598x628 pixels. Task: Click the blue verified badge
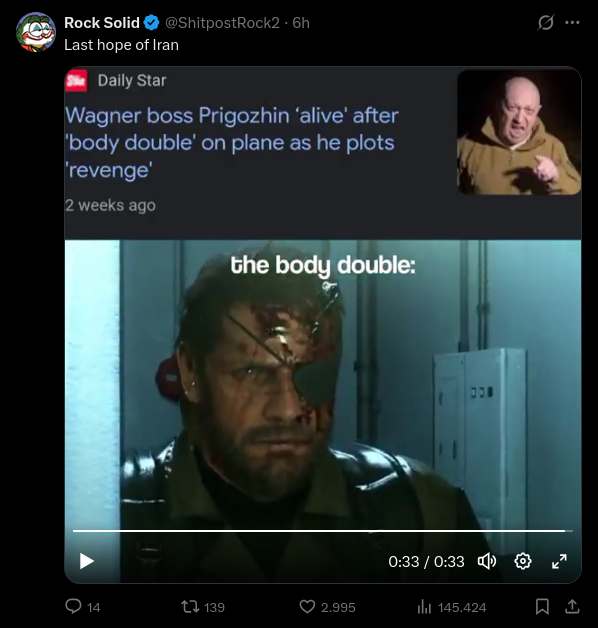pyautogui.click(x=151, y=23)
